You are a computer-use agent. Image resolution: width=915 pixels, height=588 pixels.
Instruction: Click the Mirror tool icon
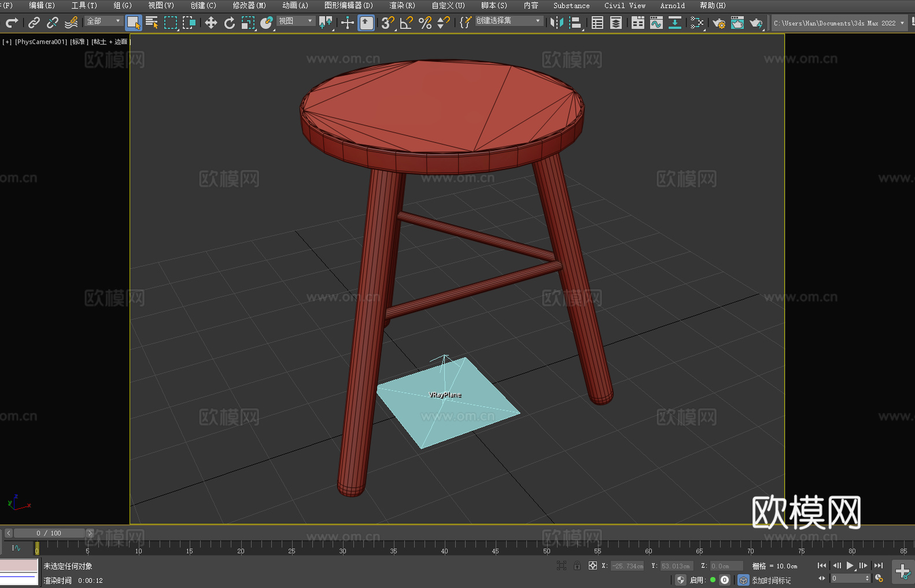(557, 23)
